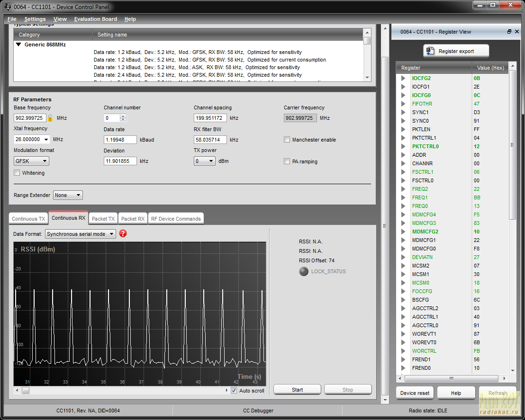The width and height of the screenshot is (525, 420).
Task: Expand the DEVIATN register row
Action: [x=403, y=258]
